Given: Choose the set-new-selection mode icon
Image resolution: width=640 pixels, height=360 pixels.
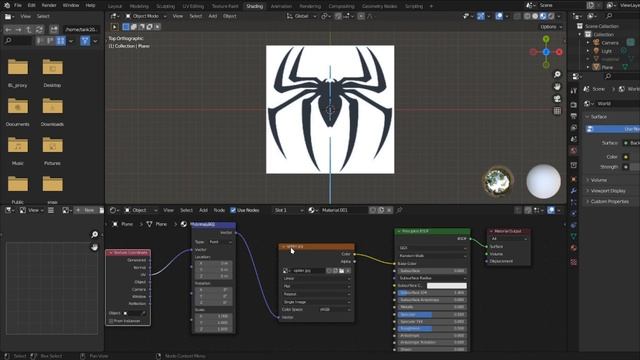Looking at the screenshot, I should pos(126,27).
